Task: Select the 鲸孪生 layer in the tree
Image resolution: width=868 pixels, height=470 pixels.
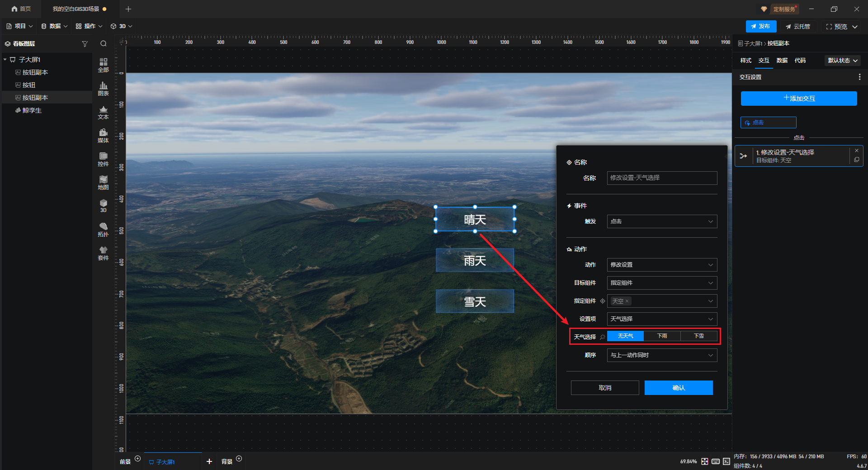Action: click(32, 110)
